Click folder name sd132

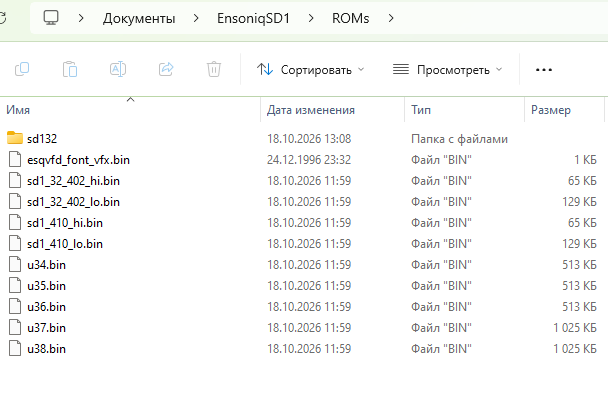[x=42, y=138]
